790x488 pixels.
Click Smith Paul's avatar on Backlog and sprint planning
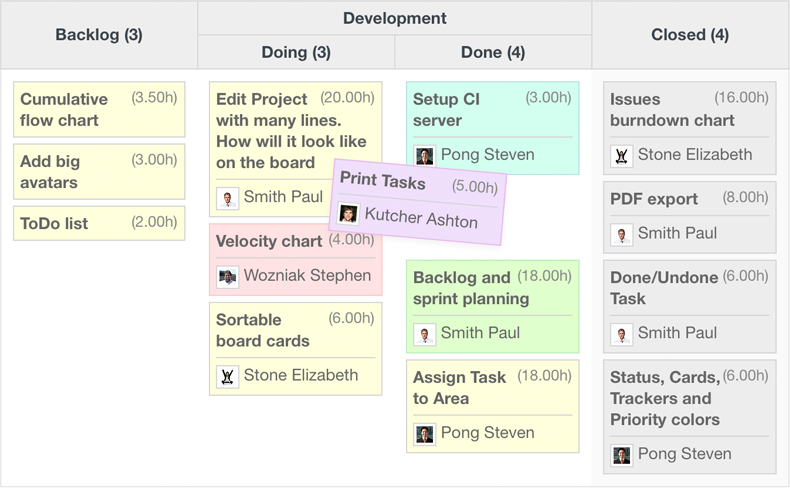[x=425, y=334]
